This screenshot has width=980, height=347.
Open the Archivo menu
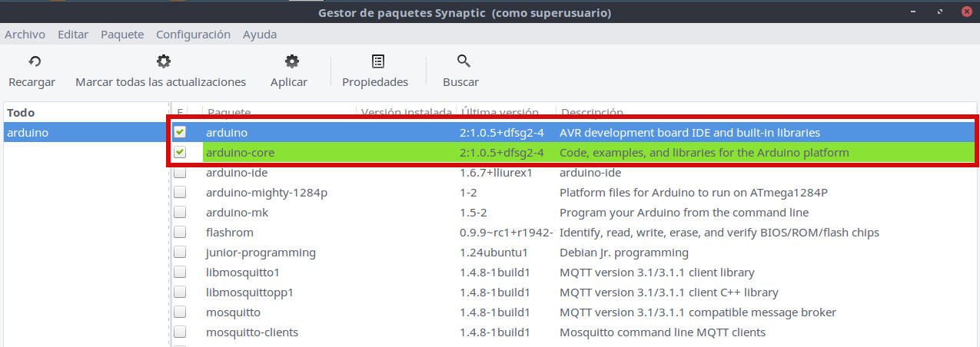pyautogui.click(x=25, y=35)
